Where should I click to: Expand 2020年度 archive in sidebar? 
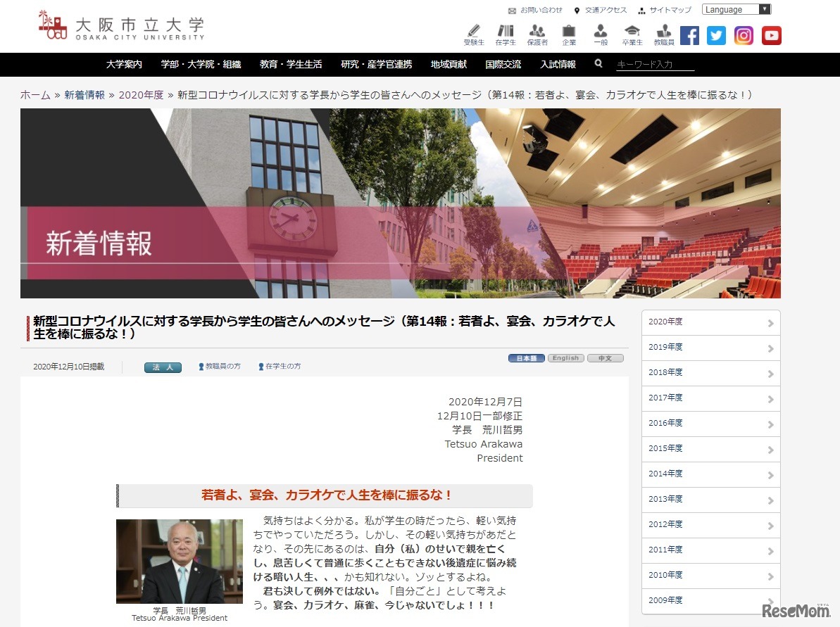(711, 322)
